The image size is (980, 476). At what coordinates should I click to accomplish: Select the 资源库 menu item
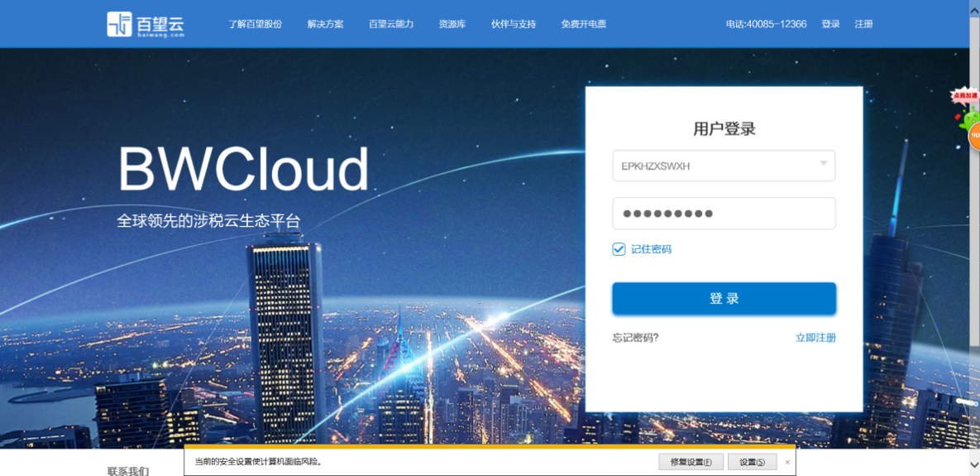coord(452,24)
